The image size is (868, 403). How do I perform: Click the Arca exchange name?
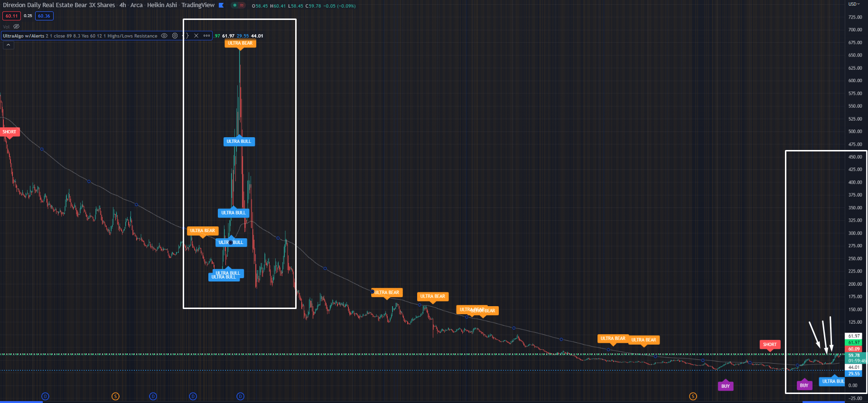pos(137,5)
